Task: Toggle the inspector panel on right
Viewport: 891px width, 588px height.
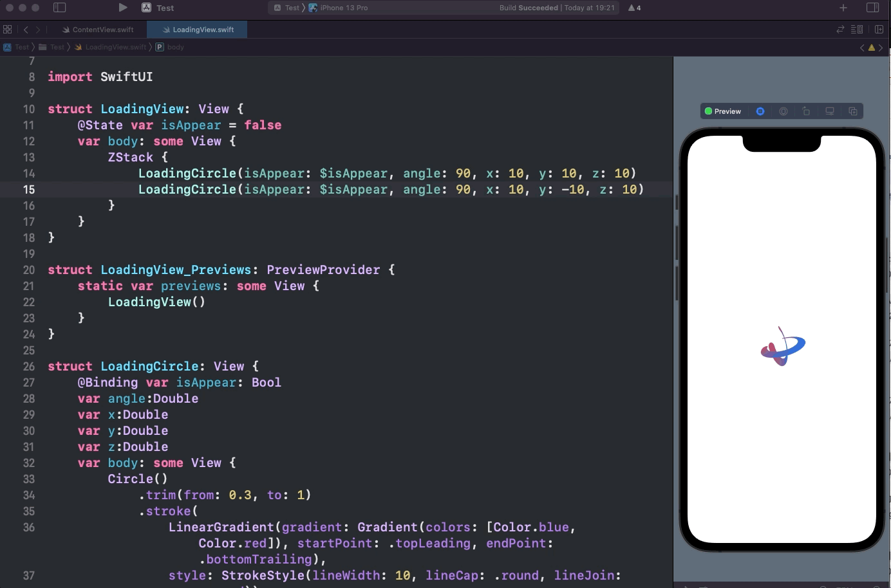Action: (x=873, y=8)
